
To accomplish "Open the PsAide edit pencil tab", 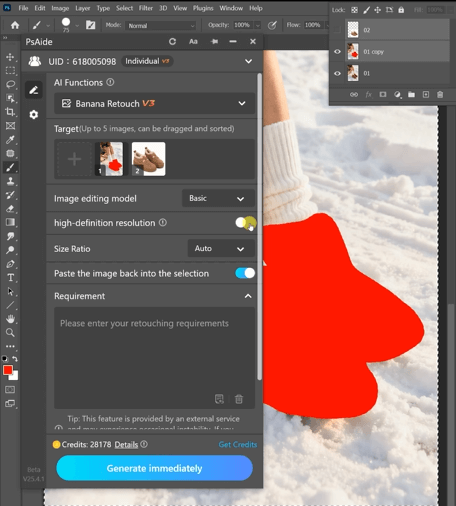I will tap(34, 90).
